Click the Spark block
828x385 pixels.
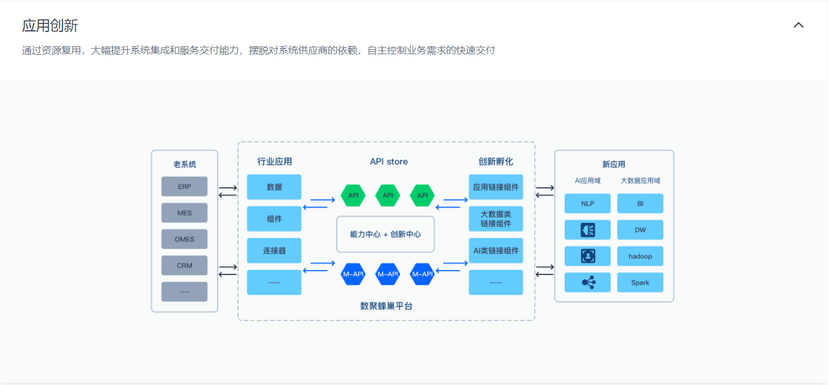tap(640, 283)
